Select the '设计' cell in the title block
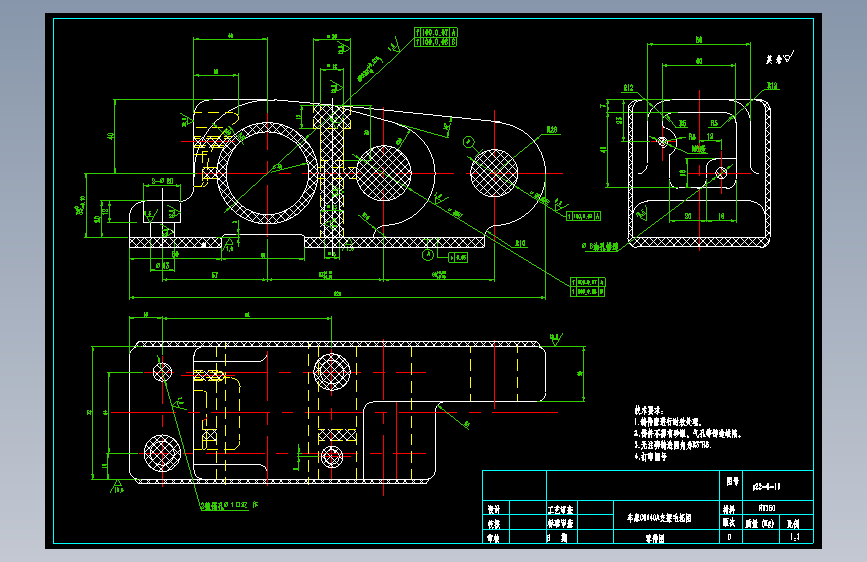Screen dimensions: 867x562 click(494, 509)
